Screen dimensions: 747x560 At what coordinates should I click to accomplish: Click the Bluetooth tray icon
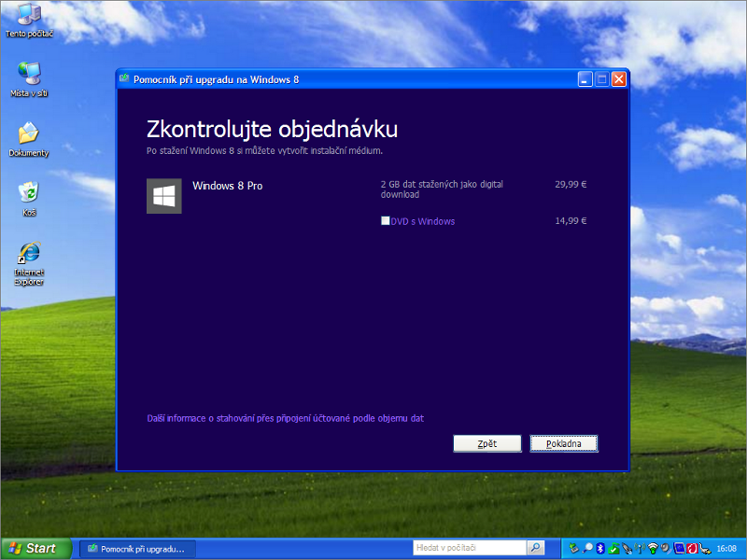[x=601, y=548]
